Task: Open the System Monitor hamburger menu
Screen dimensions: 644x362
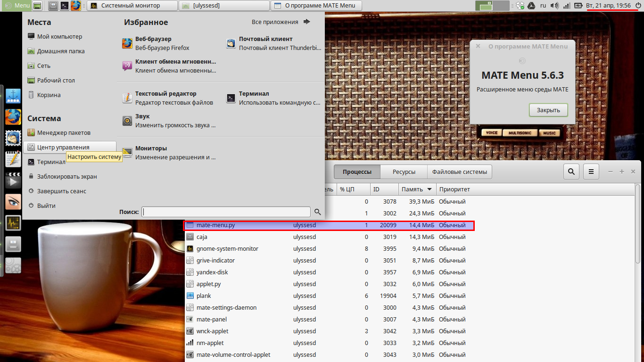Action: pos(591,171)
